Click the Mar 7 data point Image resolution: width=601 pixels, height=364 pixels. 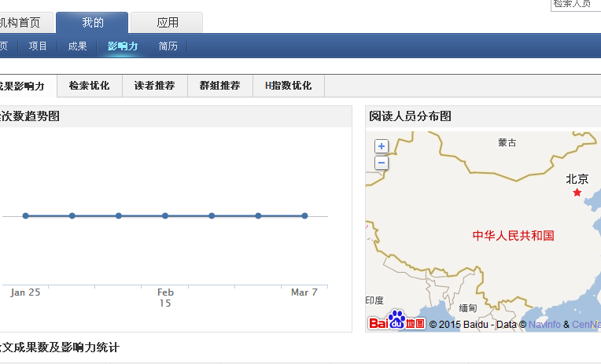[304, 215]
